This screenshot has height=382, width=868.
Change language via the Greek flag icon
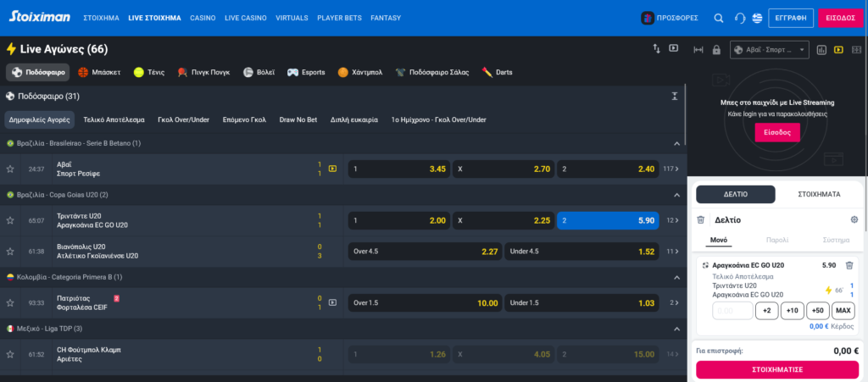[x=757, y=19]
